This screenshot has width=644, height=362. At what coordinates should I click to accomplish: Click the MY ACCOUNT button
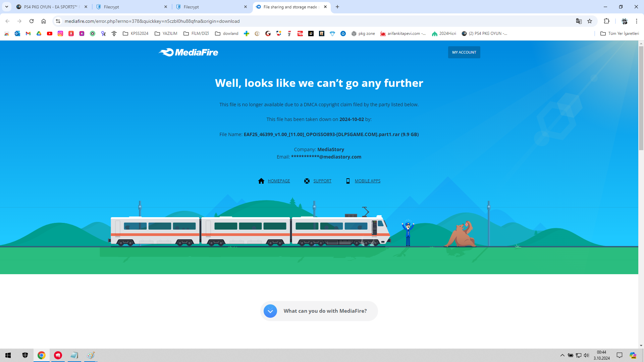(x=464, y=52)
